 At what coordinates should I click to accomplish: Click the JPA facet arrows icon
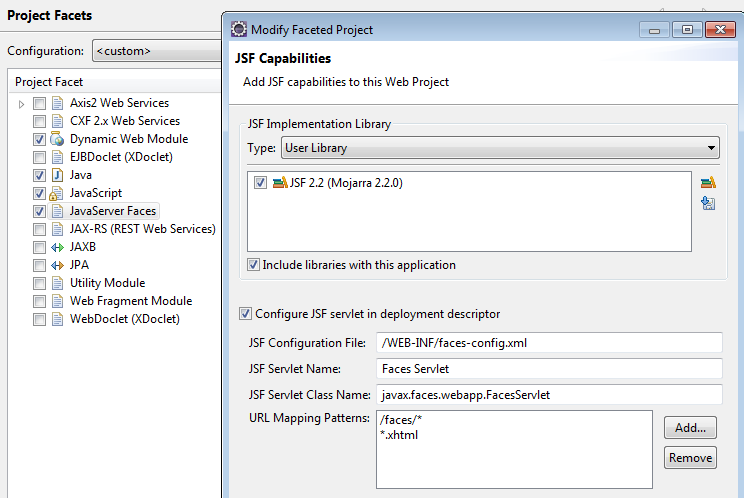57,265
